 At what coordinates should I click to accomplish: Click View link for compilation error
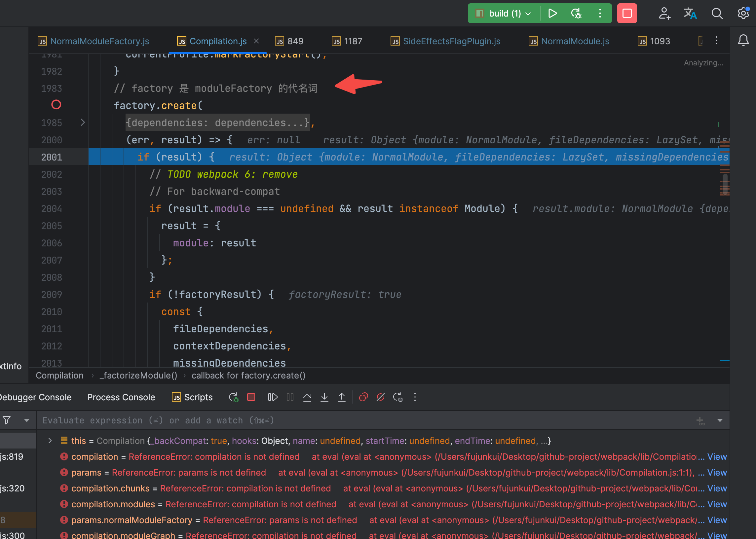[x=716, y=457]
